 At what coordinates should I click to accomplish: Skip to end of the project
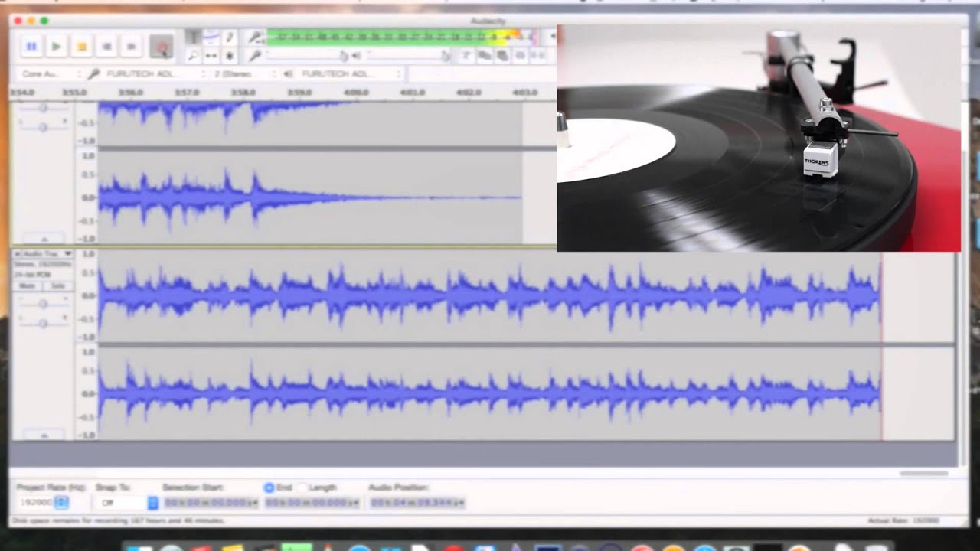[132, 47]
